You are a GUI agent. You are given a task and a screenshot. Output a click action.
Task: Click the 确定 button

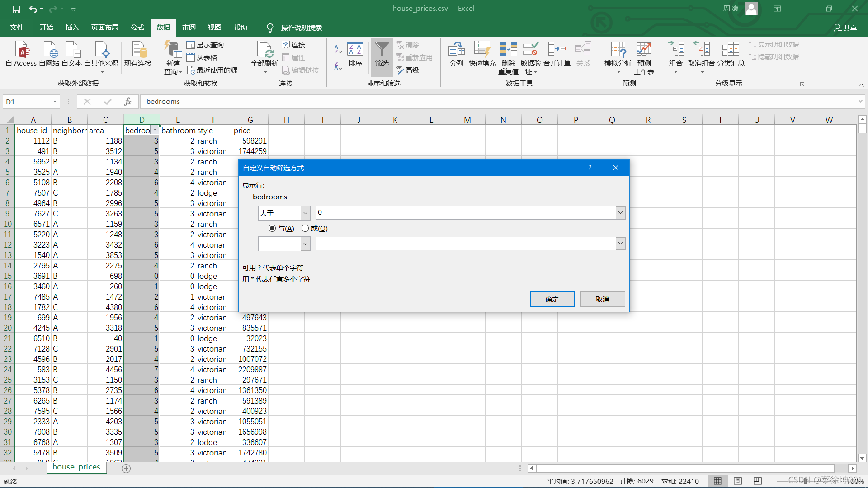(x=552, y=299)
